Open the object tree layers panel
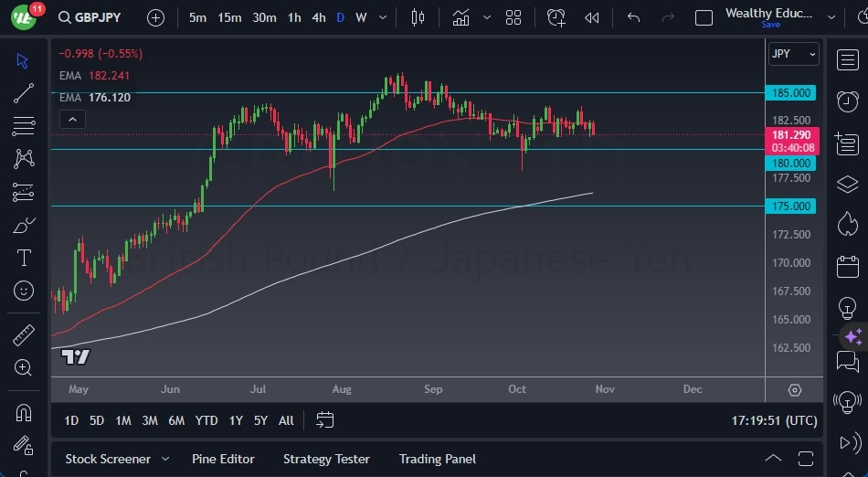 click(848, 185)
